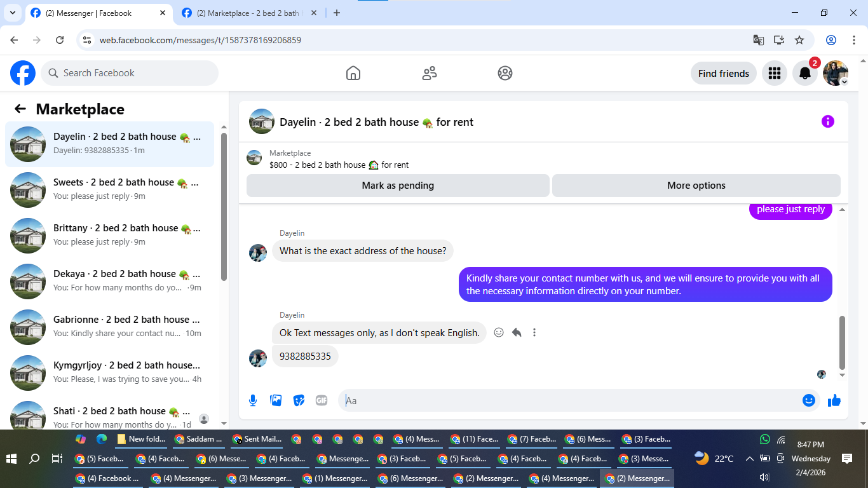This screenshot has width=868, height=488.
Task: Open the emoji picker in message box
Action: point(808,400)
